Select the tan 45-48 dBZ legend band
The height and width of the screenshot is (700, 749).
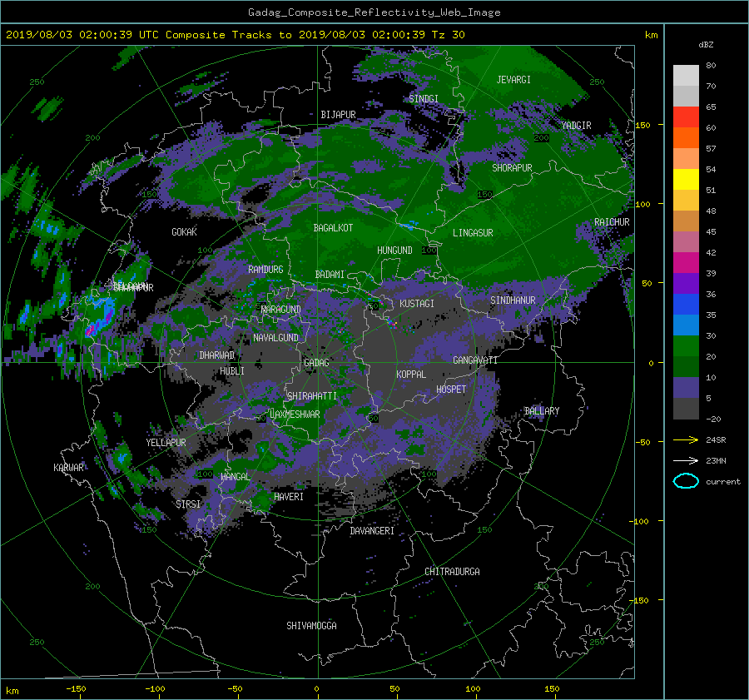(x=686, y=221)
